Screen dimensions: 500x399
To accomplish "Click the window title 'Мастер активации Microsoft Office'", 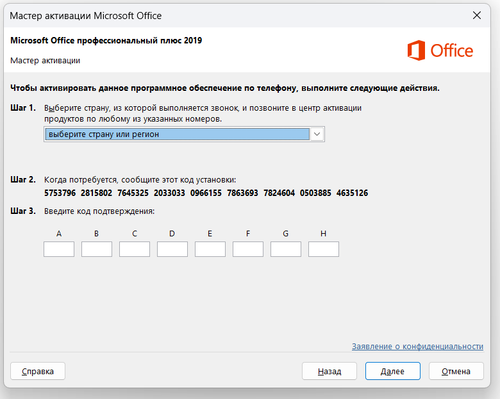I will click(x=86, y=16).
